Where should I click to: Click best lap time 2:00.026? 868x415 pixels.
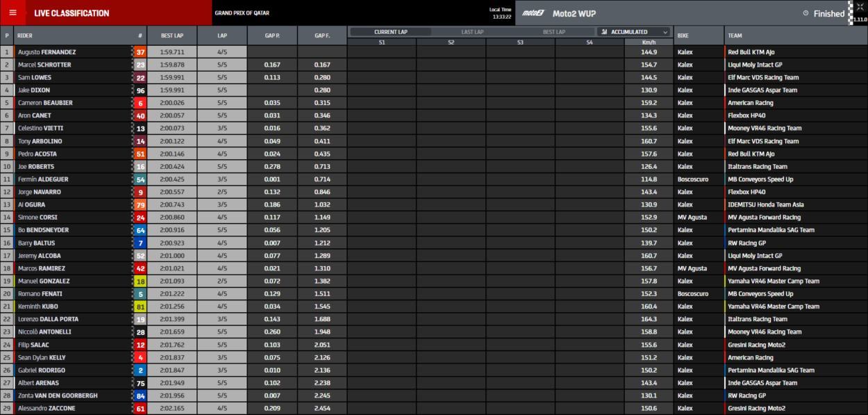(x=172, y=103)
